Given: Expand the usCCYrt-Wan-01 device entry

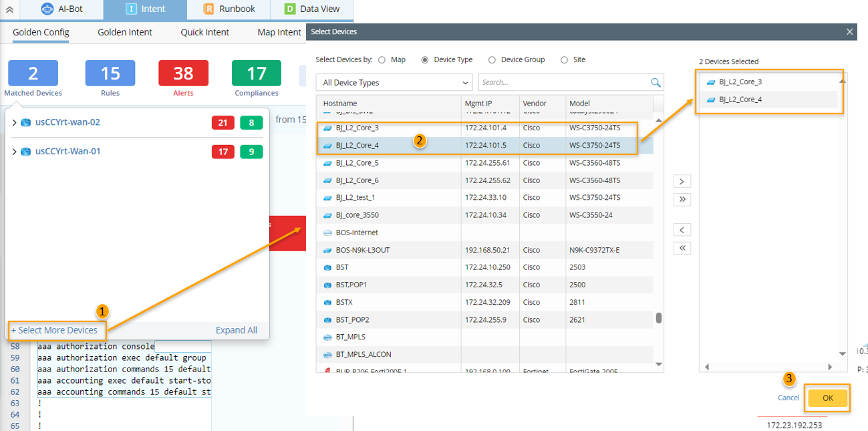Looking at the screenshot, I should (x=15, y=152).
